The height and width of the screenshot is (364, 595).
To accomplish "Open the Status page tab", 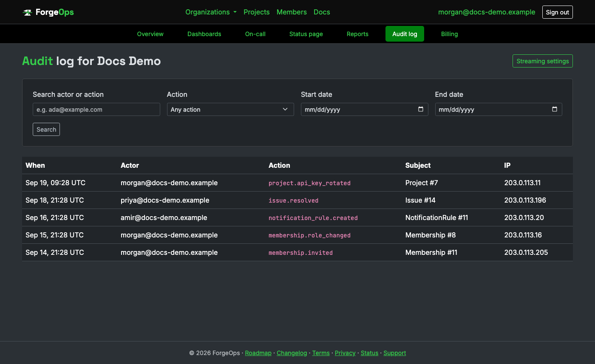I will click(x=306, y=34).
